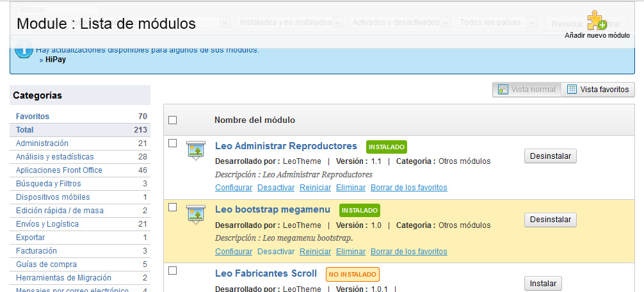Click the INSTALADO badge of Leo bootstrap megamenu
Viewport: 644px width, 292px height.
coord(360,210)
